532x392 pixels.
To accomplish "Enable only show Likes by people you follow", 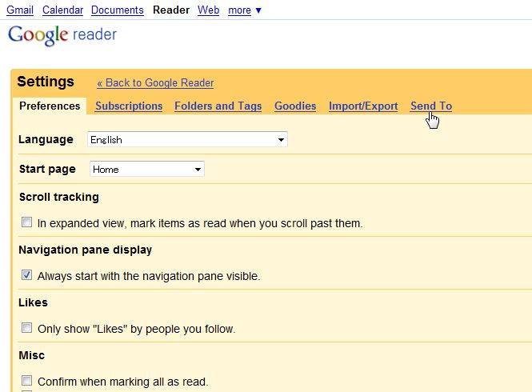I will [x=27, y=328].
